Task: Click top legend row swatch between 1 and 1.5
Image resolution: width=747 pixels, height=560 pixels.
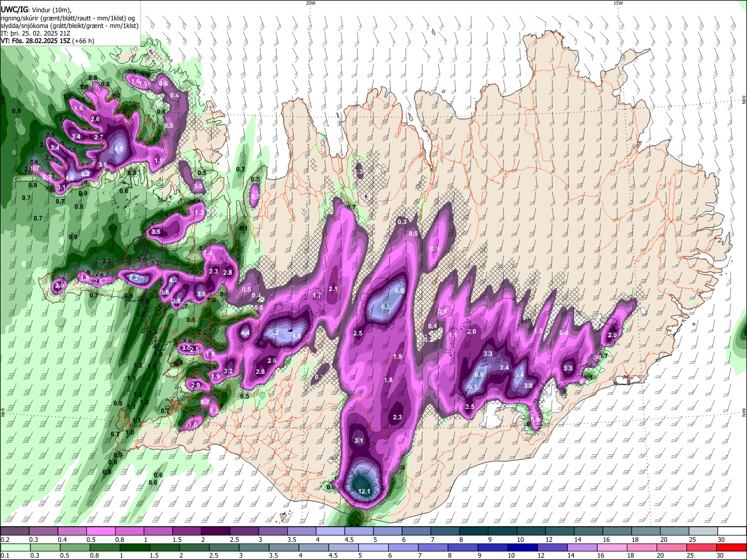Action: (158, 531)
